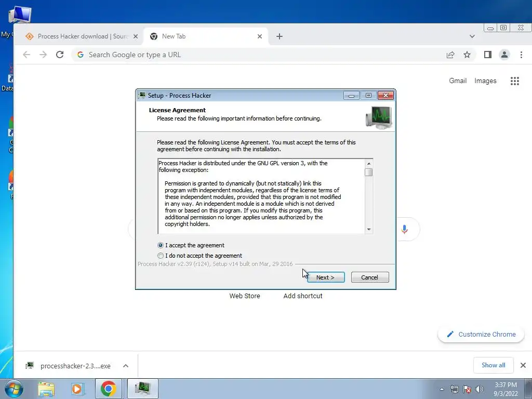Click Process Hacker setup taskbar icon
Viewport: 532px width, 399px height.
tap(142, 389)
